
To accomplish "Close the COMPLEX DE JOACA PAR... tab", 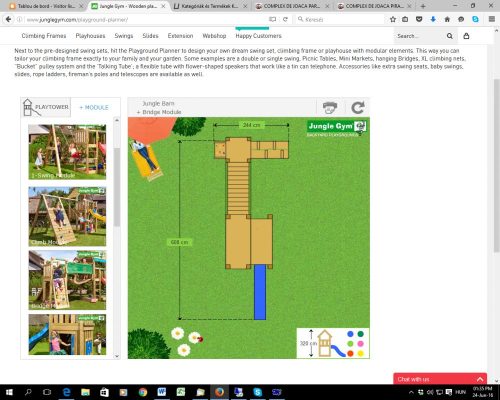I will pos(327,6).
